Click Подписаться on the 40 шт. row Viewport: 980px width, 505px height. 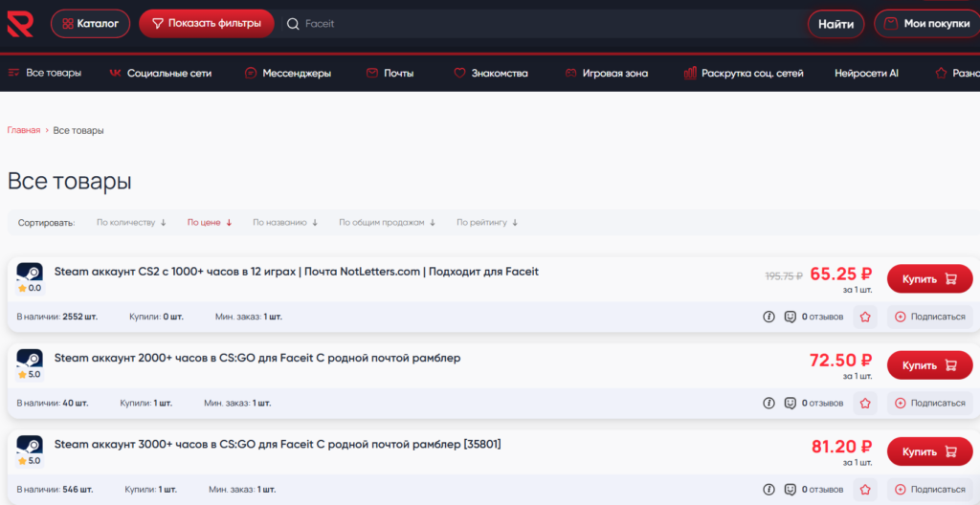pos(930,403)
